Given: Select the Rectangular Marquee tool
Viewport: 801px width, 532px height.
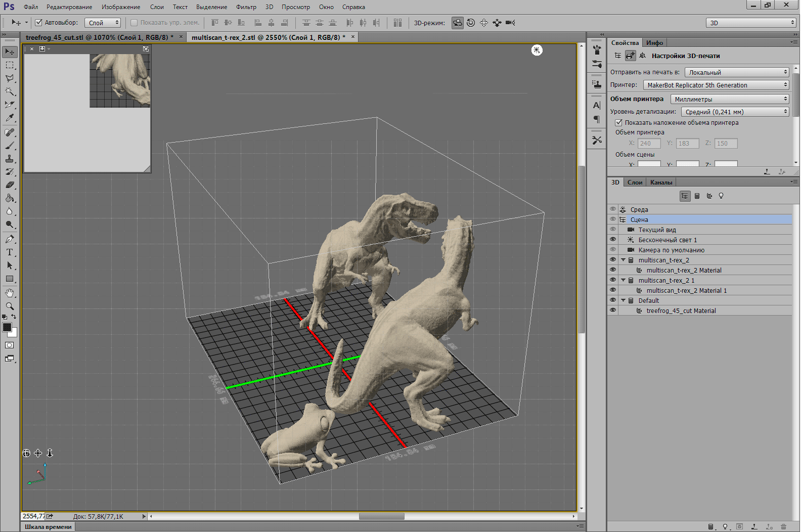Looking at the screenshot, I should click(x=10, y=65).
